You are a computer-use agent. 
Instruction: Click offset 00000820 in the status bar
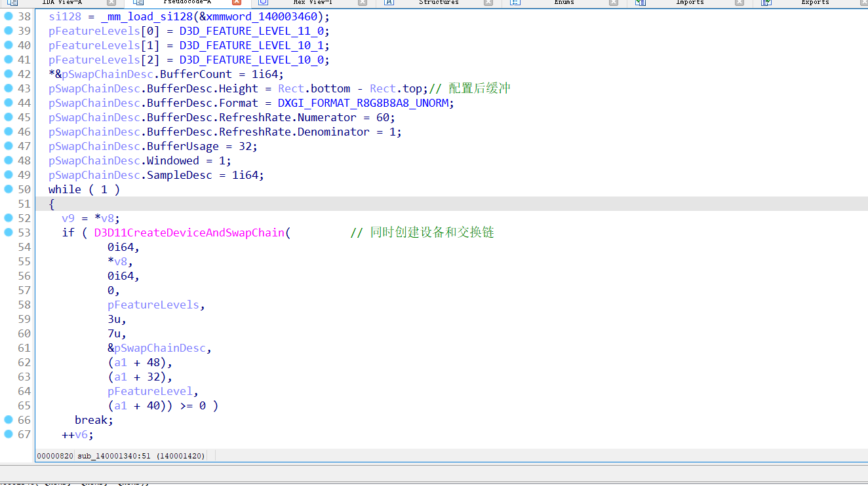tap(55, 455)
